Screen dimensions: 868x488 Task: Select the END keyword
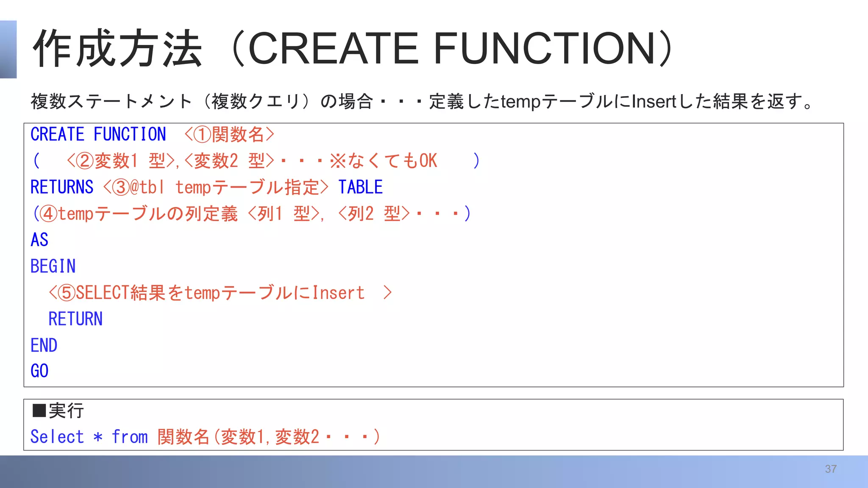(x=44, y=345)
